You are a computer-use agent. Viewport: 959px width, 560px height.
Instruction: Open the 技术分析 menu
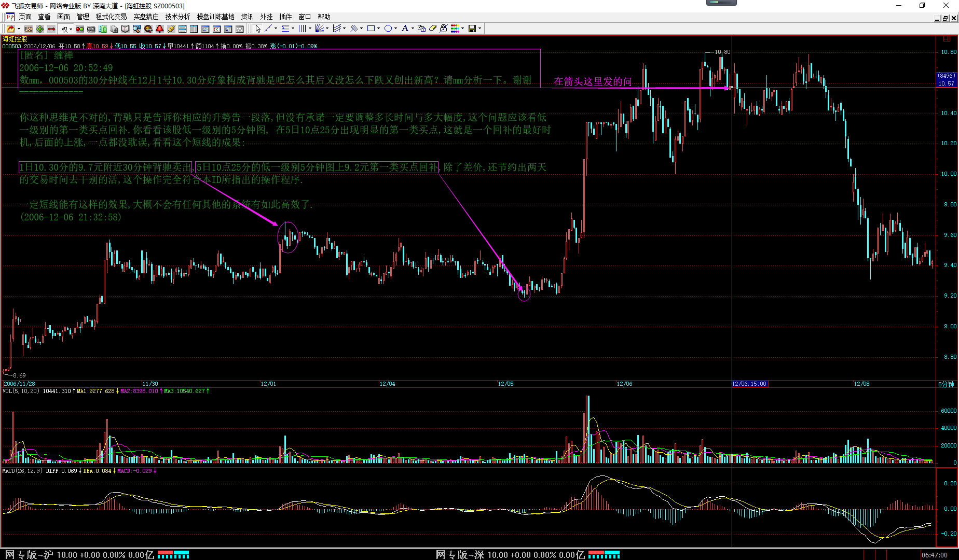tap(177, 17)
